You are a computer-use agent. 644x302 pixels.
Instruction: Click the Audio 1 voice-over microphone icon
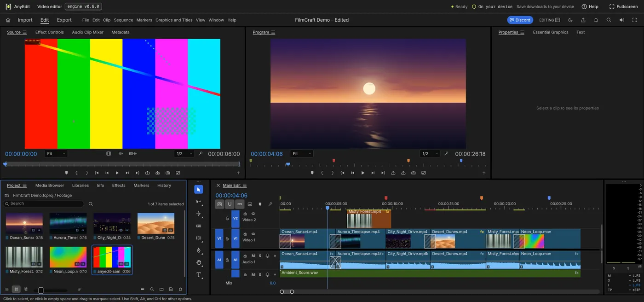click(x=267, y=256)
